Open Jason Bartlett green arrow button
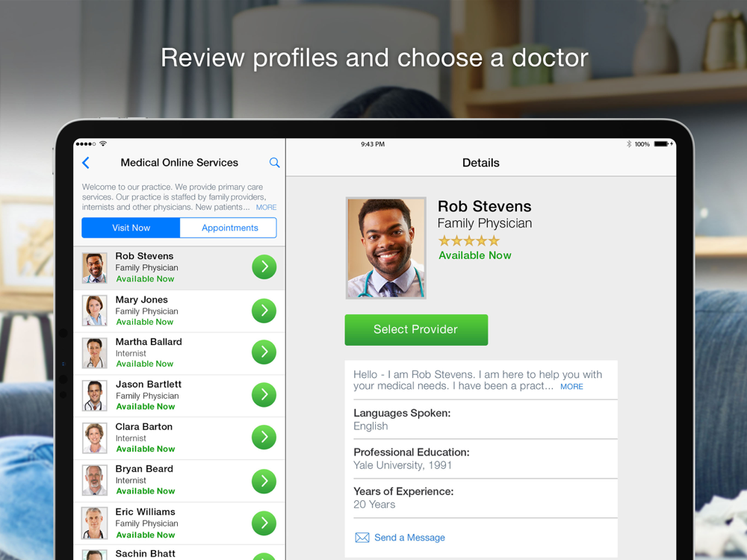This screenshot has width=747, height=560. pos(264,395)
